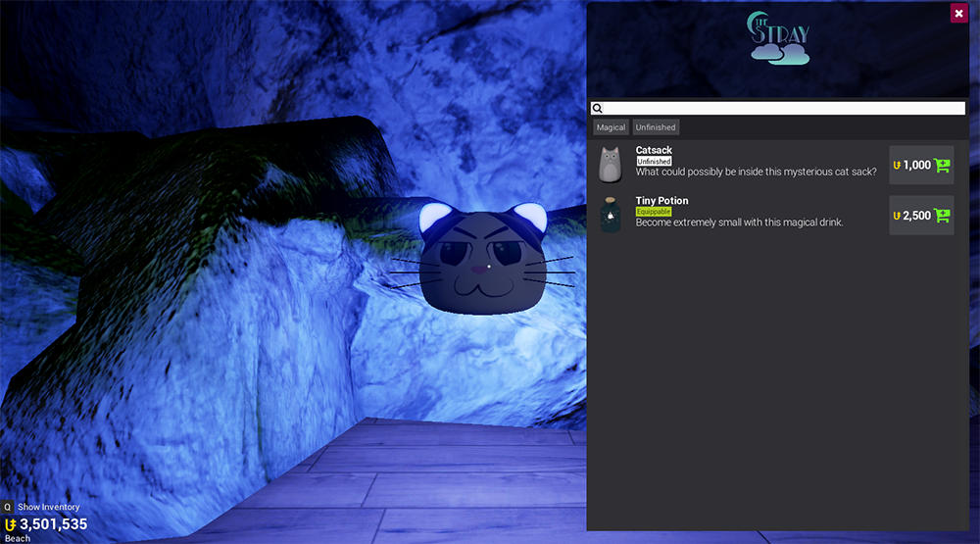This screenshot has height=544, width=980.
Task: Open the Tiny Potion item title
Action: (661, 201)
